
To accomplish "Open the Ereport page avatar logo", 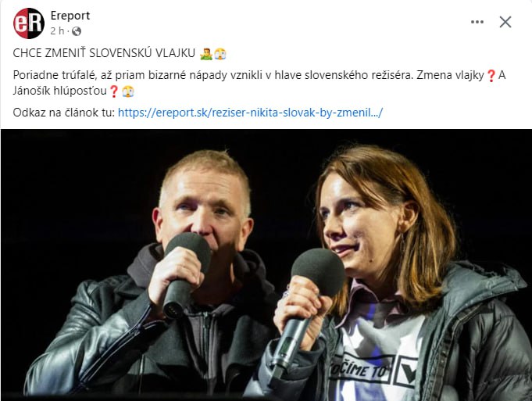I will pyautogui.click(x=29, y=23).
